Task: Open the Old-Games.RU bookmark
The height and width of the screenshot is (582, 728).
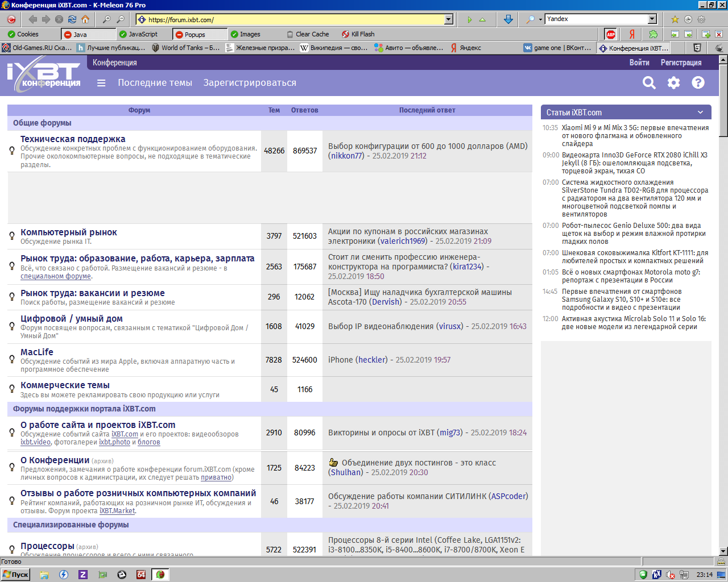Action: click(37, 48)
